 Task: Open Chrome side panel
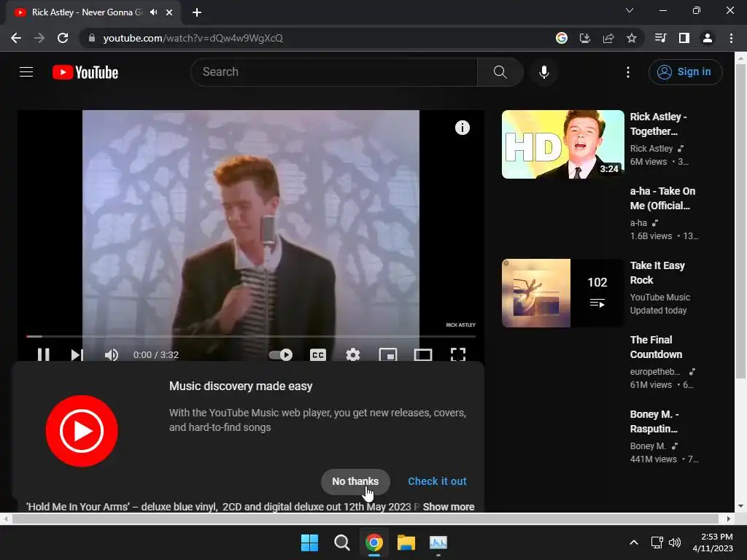pos(684,38)
